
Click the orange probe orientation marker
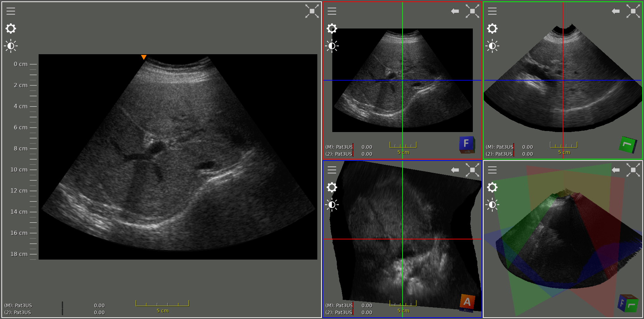pos(144,57)
